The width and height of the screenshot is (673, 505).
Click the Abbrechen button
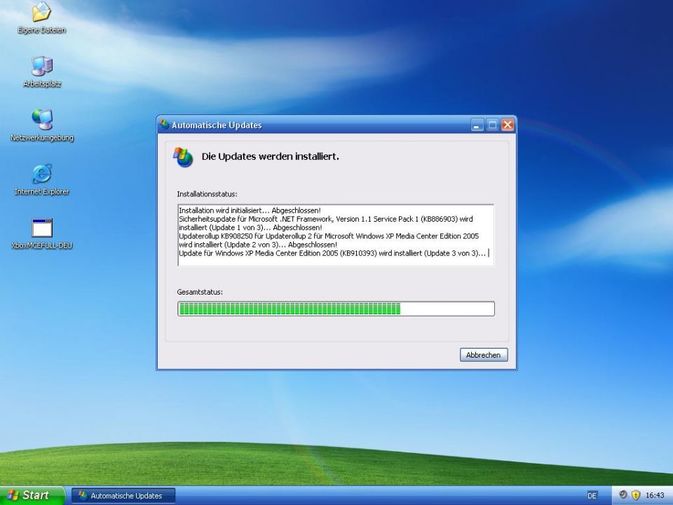[x=483, y=355]
